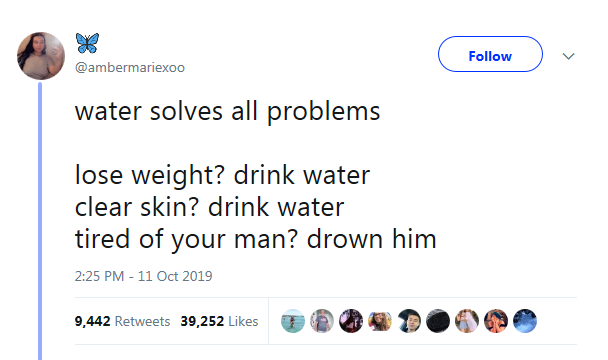Open the 2:25 PM - 11 Oct 2019 timestamp
Image resolution: width=608 pixels, height=360 pixels.
(x=143, y=276)
